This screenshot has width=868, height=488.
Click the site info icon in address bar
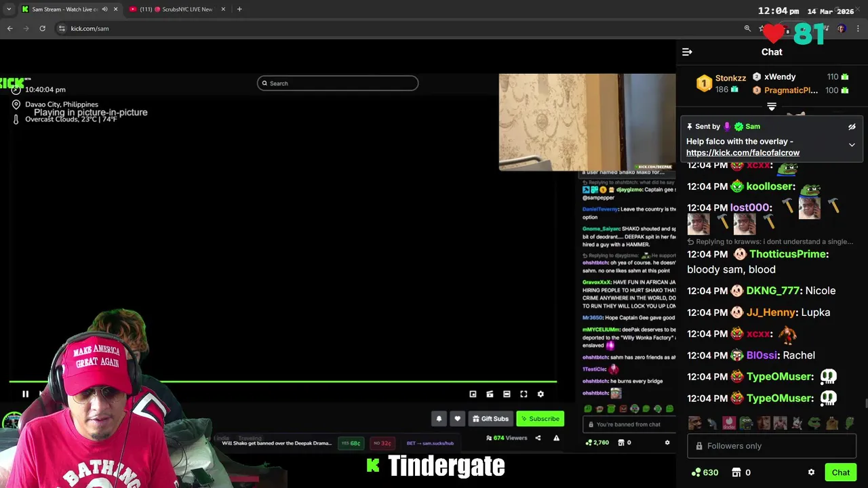coord(61,28)
